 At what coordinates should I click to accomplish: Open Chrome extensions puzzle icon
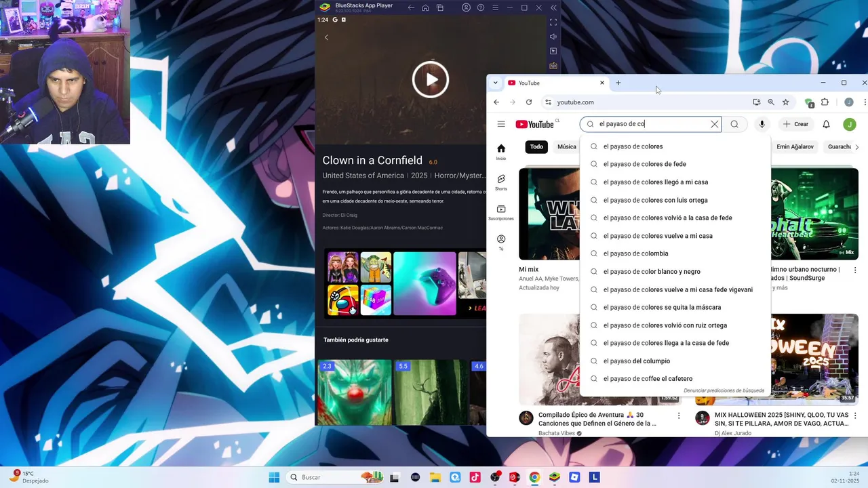pos(825,102)
